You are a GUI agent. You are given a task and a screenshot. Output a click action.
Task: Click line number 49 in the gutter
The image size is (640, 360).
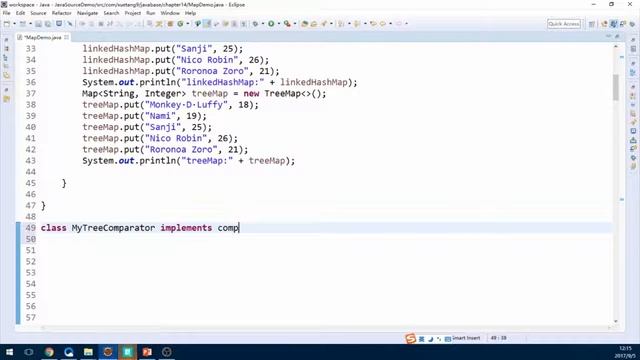pyautogui.click(x=31, y=228)
